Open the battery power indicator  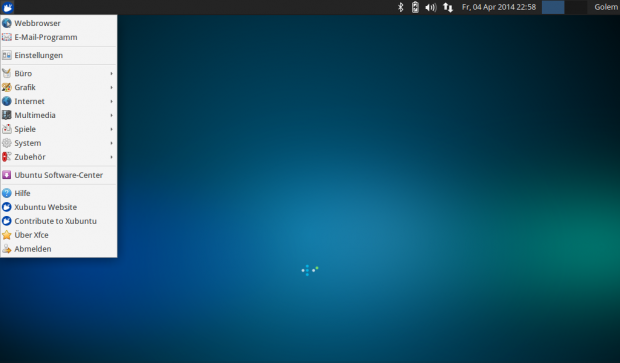tap(415, 7)
